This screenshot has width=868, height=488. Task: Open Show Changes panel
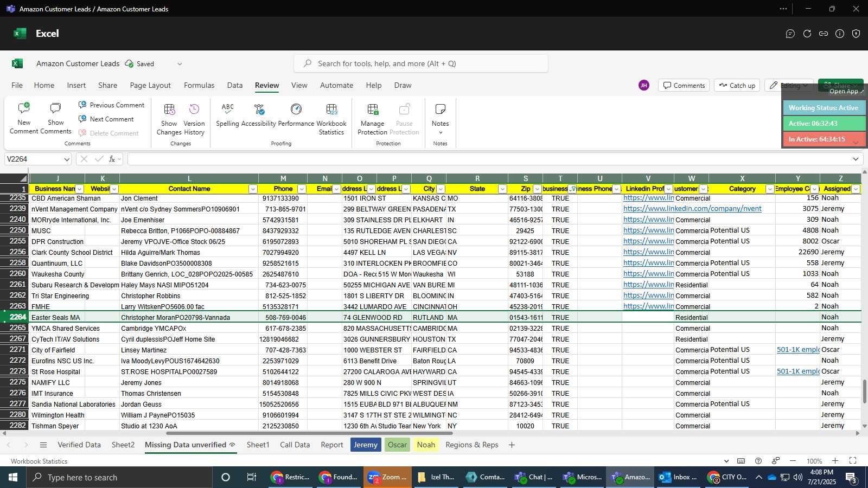pyautogui.click(x=169, y=119)
